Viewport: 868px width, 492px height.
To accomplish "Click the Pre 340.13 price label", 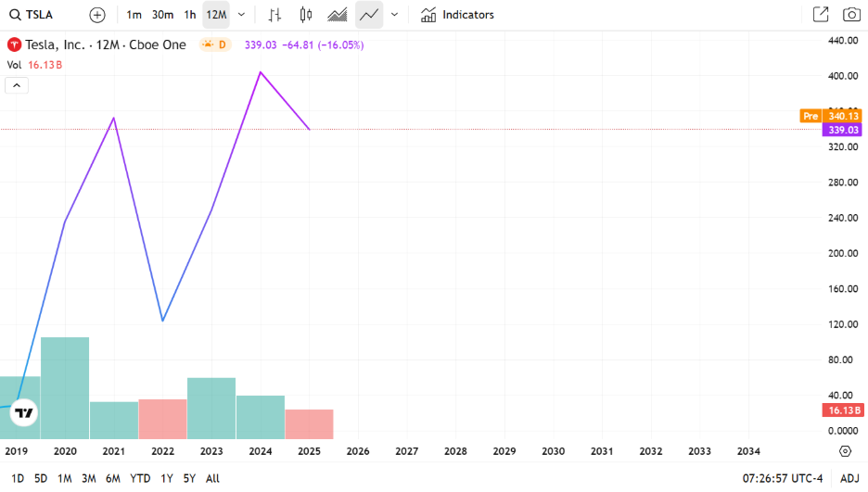I will [x=831, y=116].
